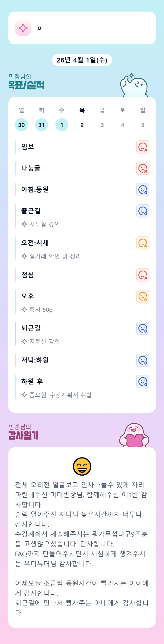Click the 출근길 schedule entry title
Image resolution: width=164 pixels, height=644 pixels.
pos(31,211)
